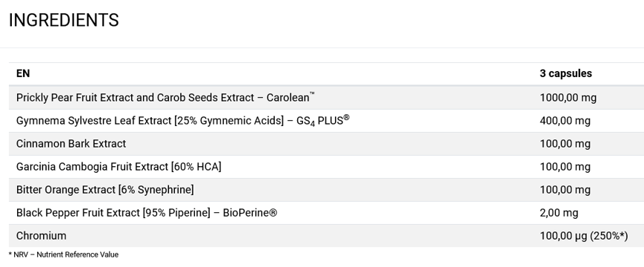Click the GS4 PLUS registered trademark text
The height and width of the screenshot is (267, 644).
coord(323,120)
